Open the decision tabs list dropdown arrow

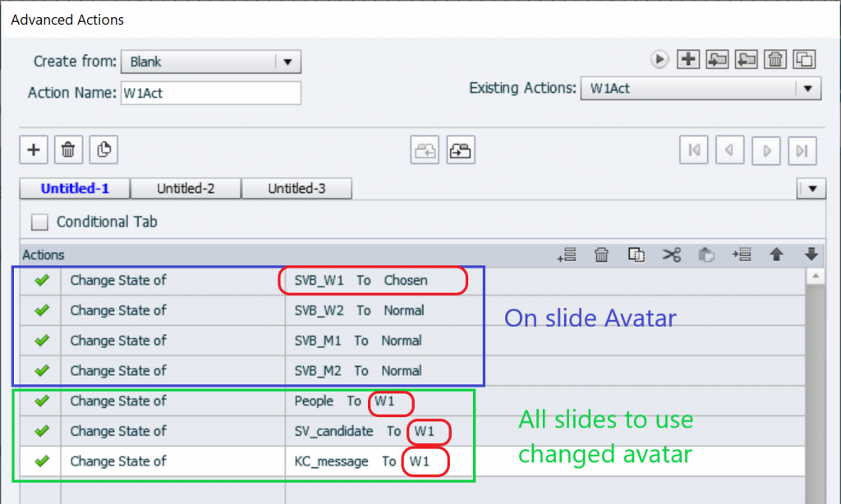point(811,189)
